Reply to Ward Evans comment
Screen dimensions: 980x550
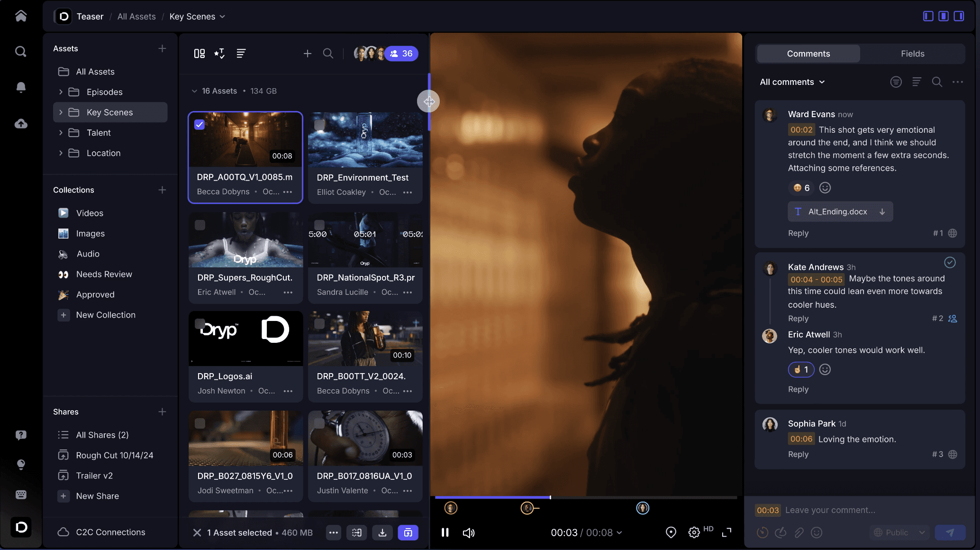pos(798,233)
